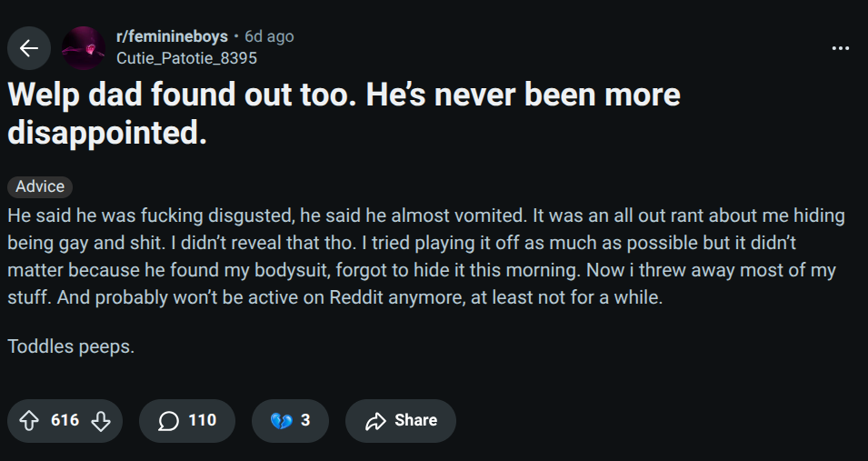
Task: Click the comment speech bubble icon
Action: point(168,421)
